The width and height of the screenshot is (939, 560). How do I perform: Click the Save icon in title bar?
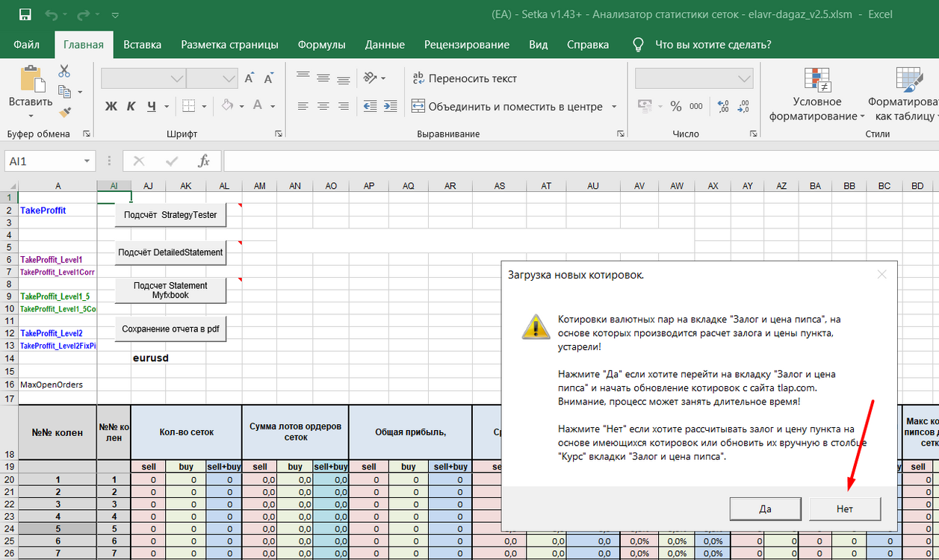tap(25, 14)
